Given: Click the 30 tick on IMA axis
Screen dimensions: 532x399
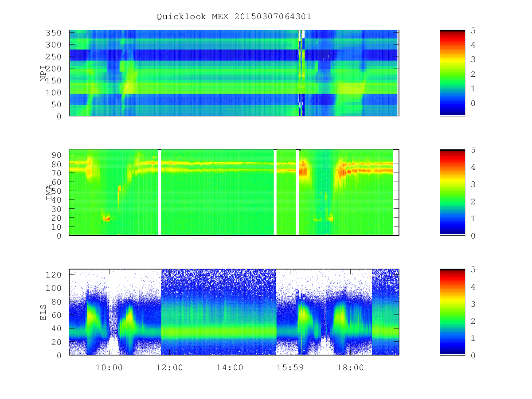Looking at the screenshot, I should (x=57, y=209).
